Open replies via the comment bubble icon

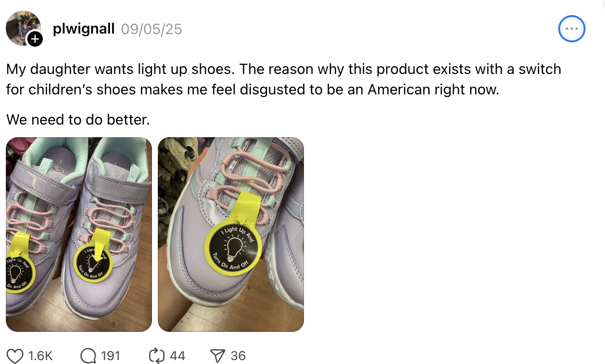pyautogui.click(x=88, y=356)
